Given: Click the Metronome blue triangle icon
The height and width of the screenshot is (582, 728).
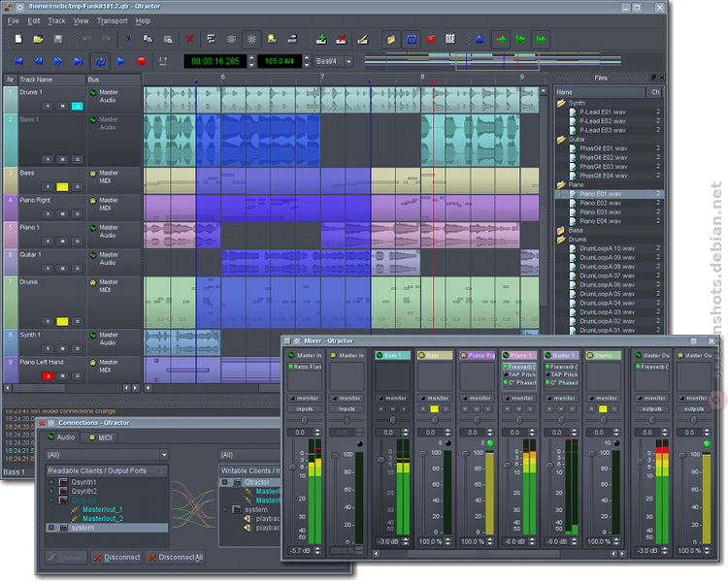Looking at the screenshot, I should point(480,40).
